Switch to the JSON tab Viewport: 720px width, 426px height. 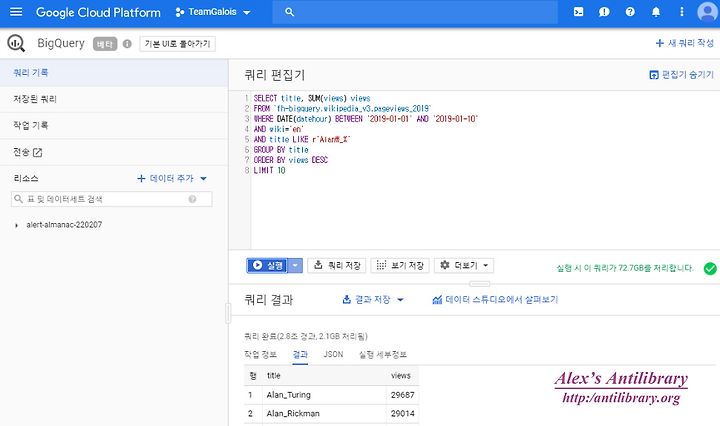pyautogui.click(x=333, y=354)
